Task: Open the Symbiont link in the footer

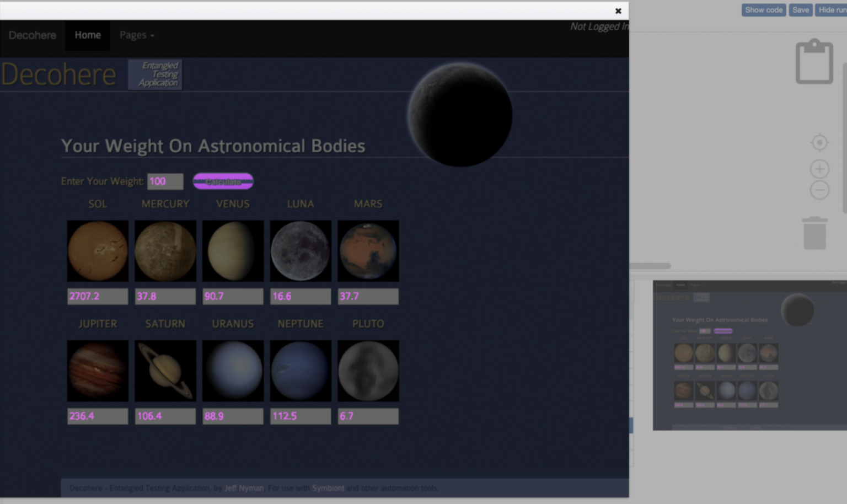Action: pos(328,488)
